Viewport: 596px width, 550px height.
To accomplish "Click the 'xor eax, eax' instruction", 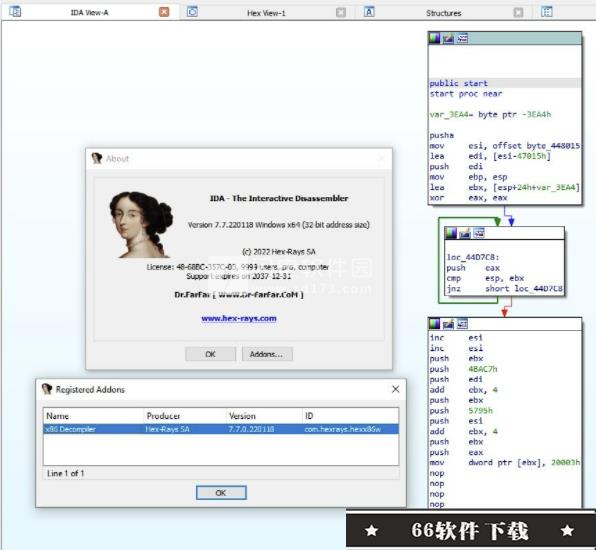I will tap(468, 198).
